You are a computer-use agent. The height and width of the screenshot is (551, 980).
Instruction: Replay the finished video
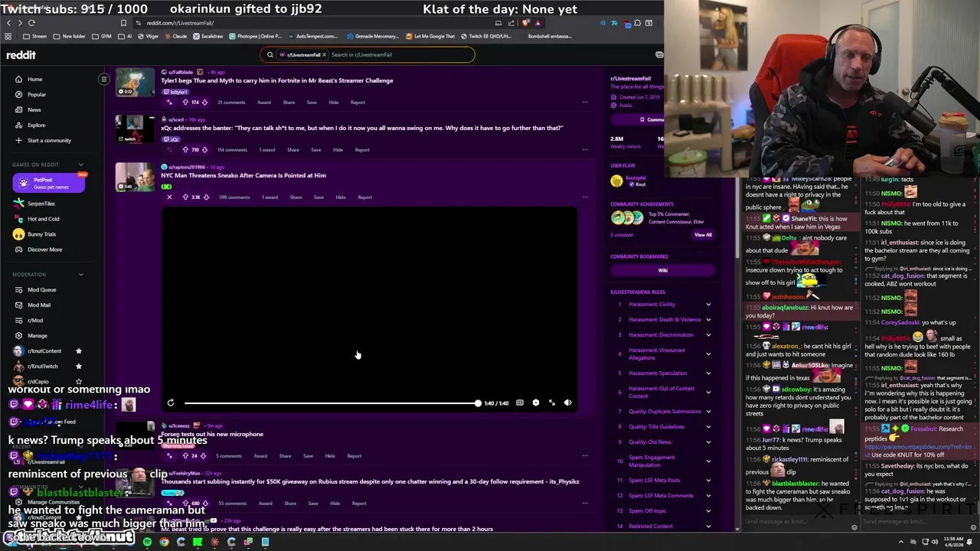pos(171,403)
